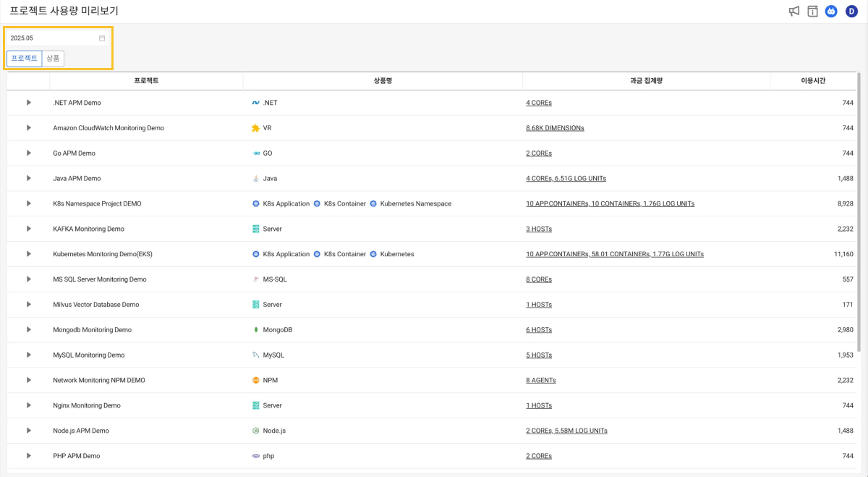868x477 pixels.
Task: Click the Kubernetes Namespace icon
Action: [x=373, y=203]
